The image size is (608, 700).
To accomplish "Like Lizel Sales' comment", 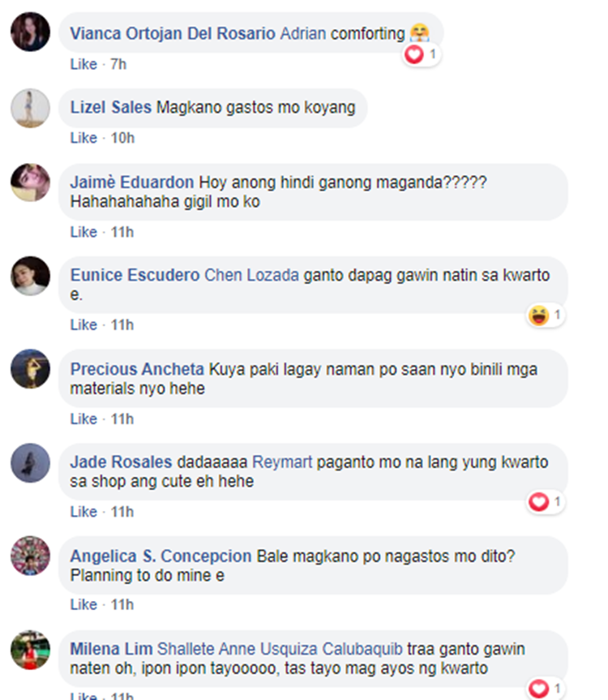I will 83,138.
